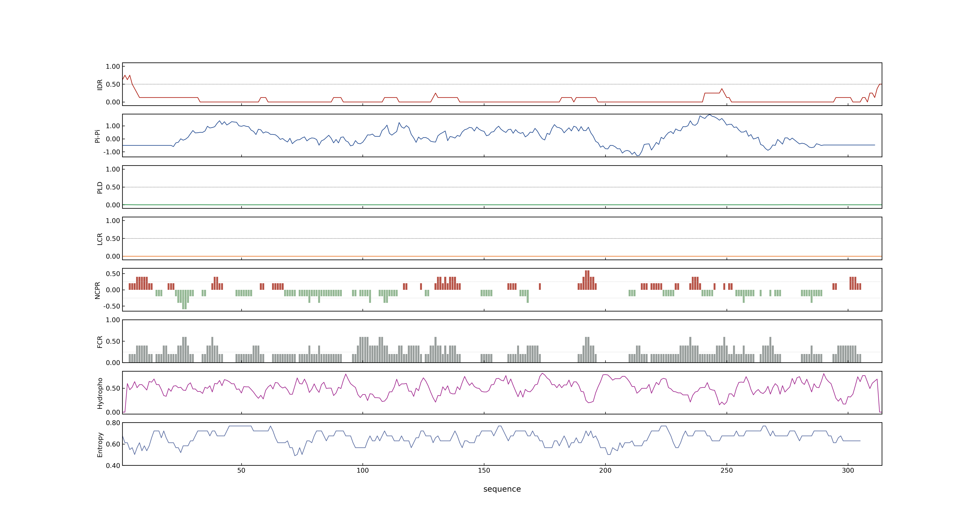Click the 0.50 tick on PLD axis
This screenshot has height=523, width=980.
[x=113, y=187]
